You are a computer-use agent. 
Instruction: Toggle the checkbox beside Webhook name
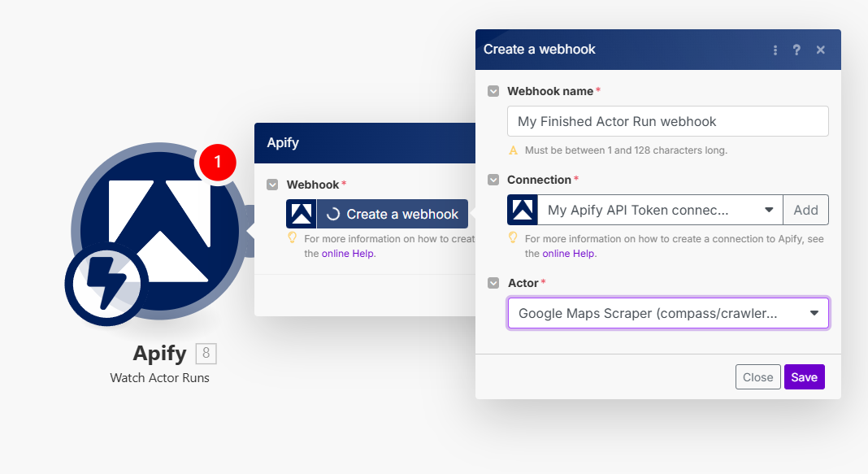click(493, 91)
